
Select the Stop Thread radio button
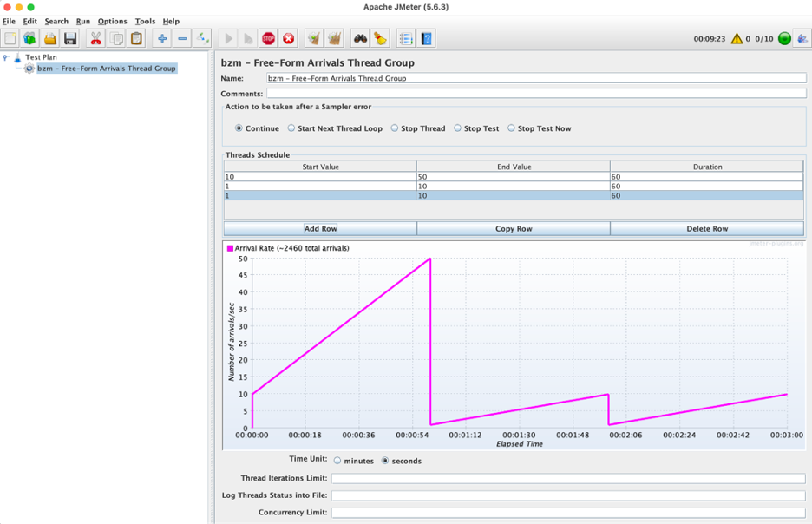[x=395, y=128]
